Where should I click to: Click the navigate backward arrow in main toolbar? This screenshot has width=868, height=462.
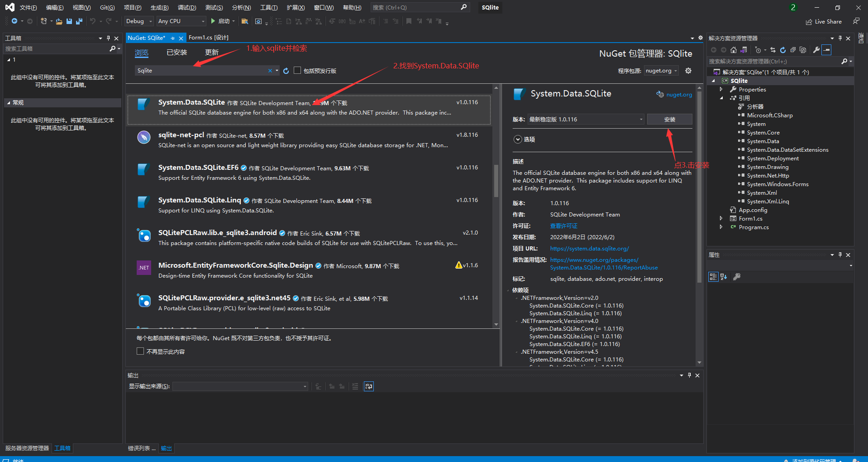click(x=14, y=21)
